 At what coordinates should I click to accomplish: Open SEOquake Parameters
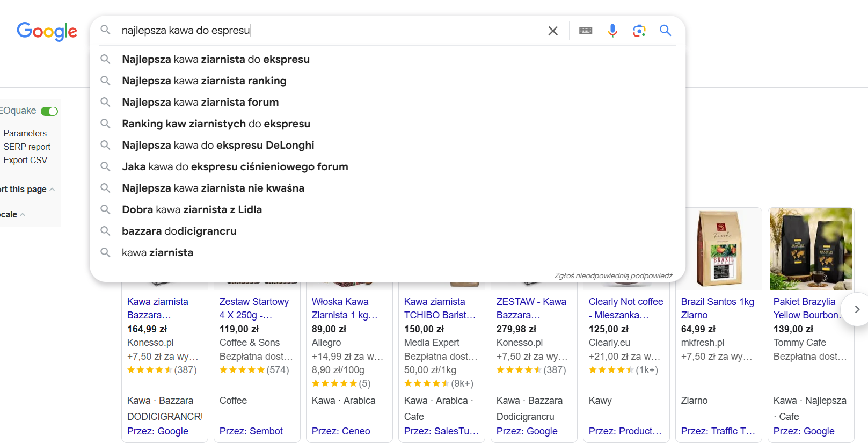tap(25, 133)
